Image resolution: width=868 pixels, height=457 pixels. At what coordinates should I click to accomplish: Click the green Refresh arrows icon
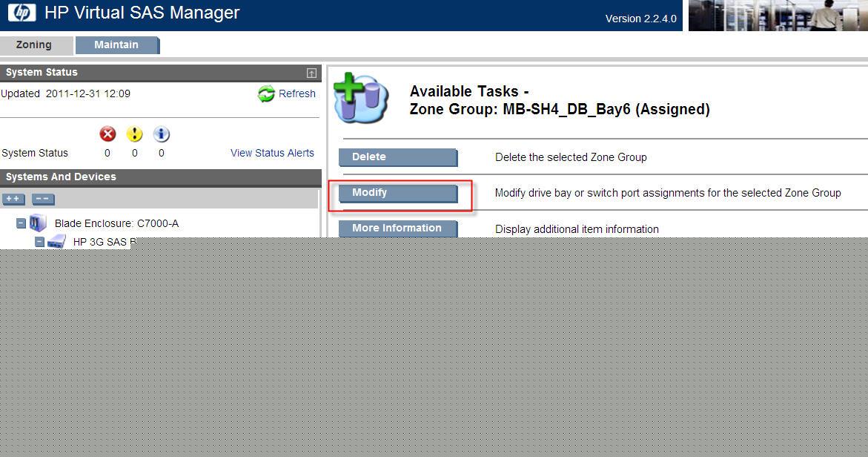pos(266,93)
